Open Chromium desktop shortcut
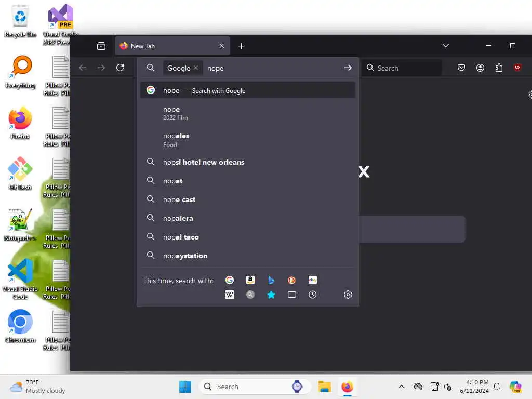The image size is (532, 399). 20,326
